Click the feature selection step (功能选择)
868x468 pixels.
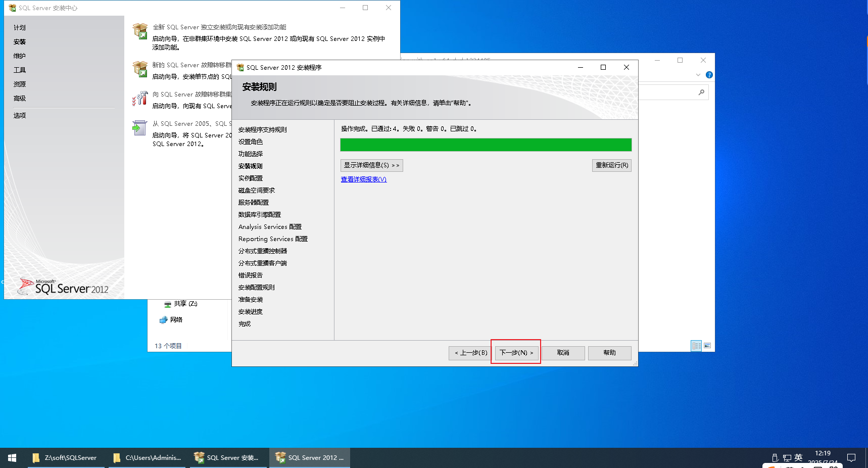click(x=251, y=154)
